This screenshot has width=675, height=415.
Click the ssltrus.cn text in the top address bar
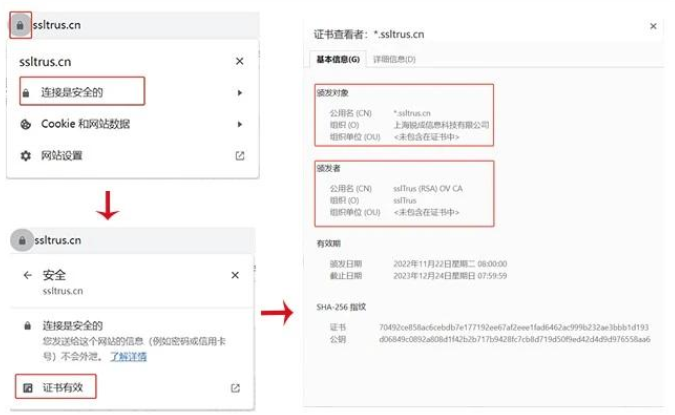point(57,25)
